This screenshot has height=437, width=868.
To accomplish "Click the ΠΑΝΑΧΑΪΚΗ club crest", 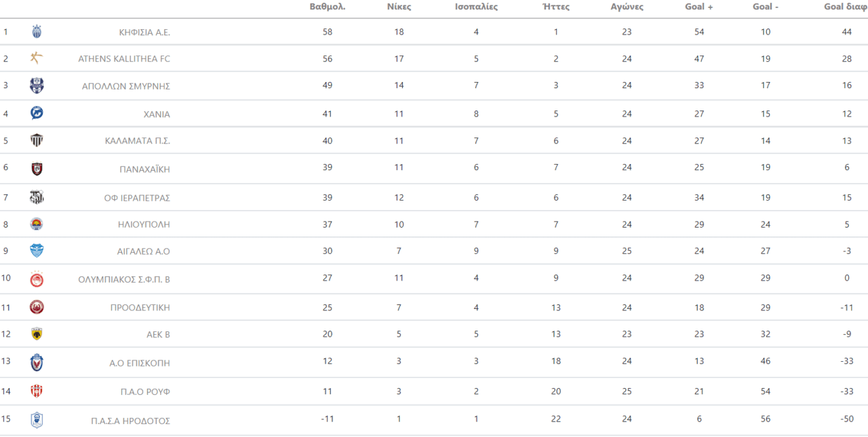I will tap(37, 169).
